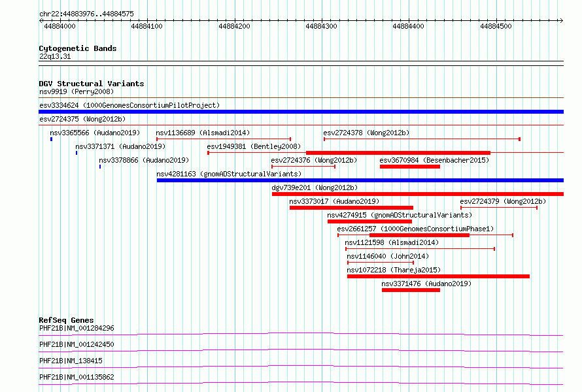This screenshot has height=392, width=582.
Task: Click ruler position 44884400
Action: click(408, 26)
